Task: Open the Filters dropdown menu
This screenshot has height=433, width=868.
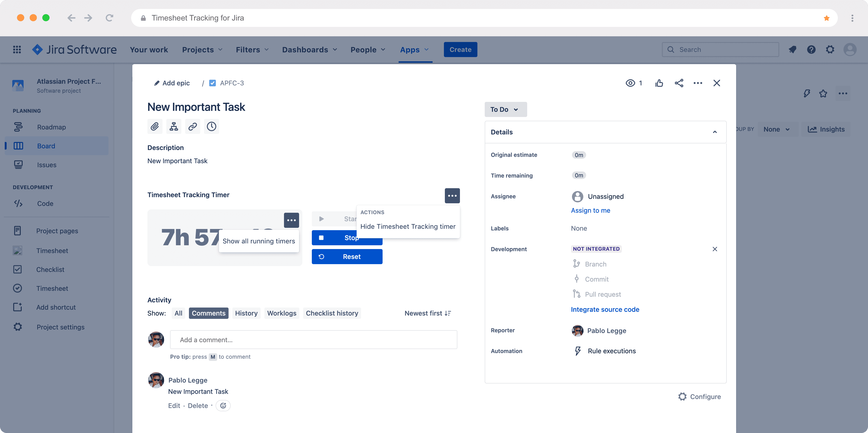Action: (x=252, y=50)
